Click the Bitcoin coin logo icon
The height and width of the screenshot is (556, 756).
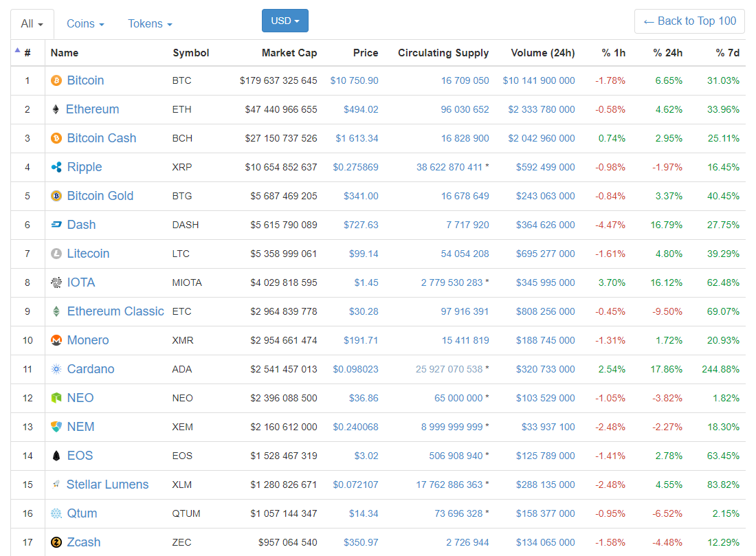56,80
